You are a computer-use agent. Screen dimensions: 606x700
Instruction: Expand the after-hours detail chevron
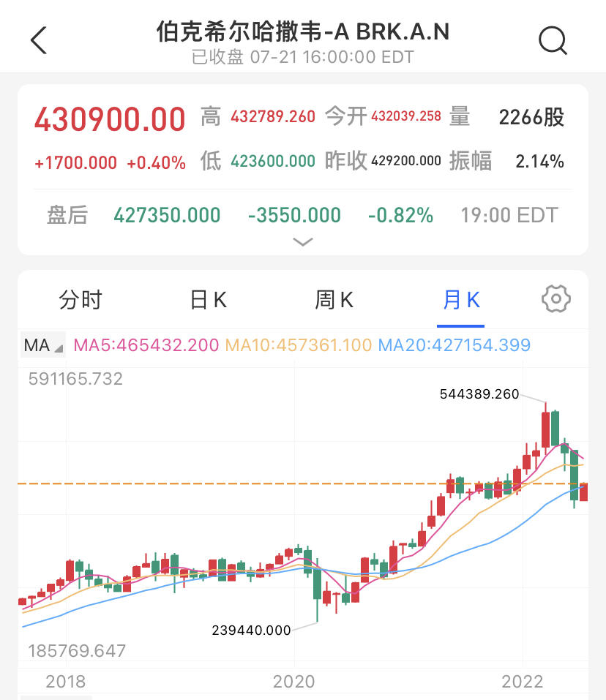(302, 241)
